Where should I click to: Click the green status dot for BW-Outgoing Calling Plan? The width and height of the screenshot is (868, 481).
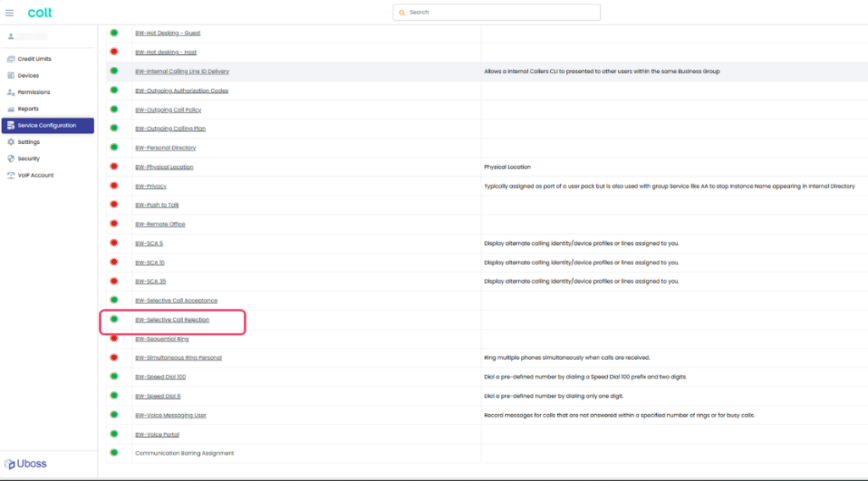[114, 129]
